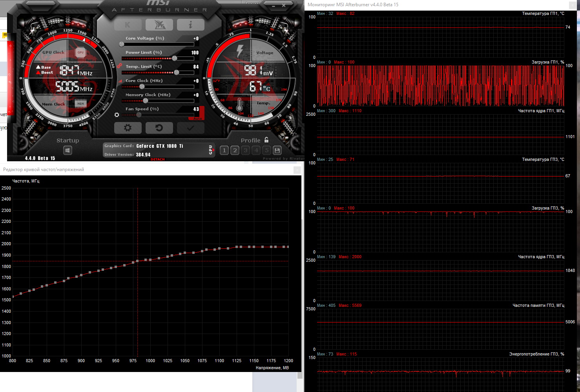This screenshot has width=580, height=392.
Task: Click the thermometer temperature icon
Action: [239, 105]
